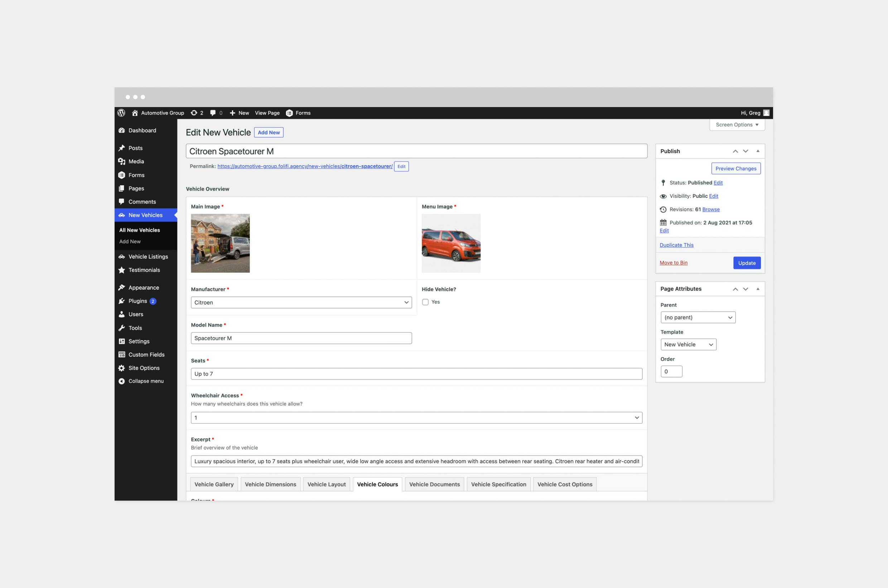Click Preview Changes button
The height and width of the screenshot is (588, 888).
[736, 169]
